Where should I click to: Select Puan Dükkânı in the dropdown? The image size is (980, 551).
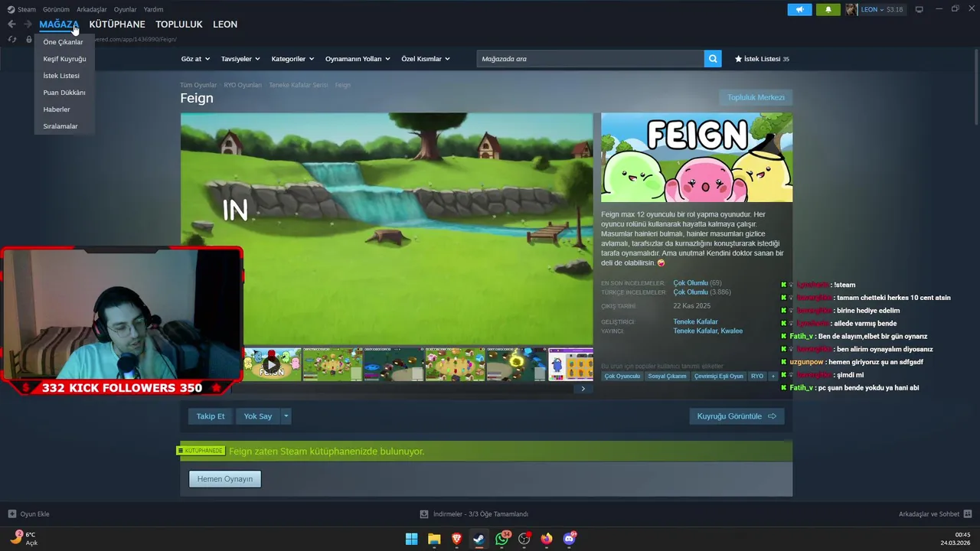coord(64,93)
